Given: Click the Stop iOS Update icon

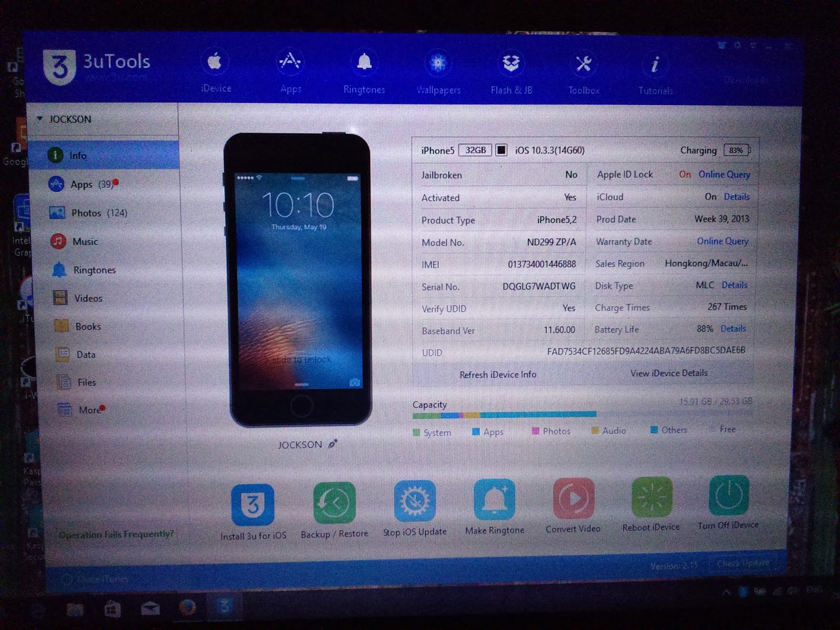Looking at the screenshot, I should click(x=415, y=501).
